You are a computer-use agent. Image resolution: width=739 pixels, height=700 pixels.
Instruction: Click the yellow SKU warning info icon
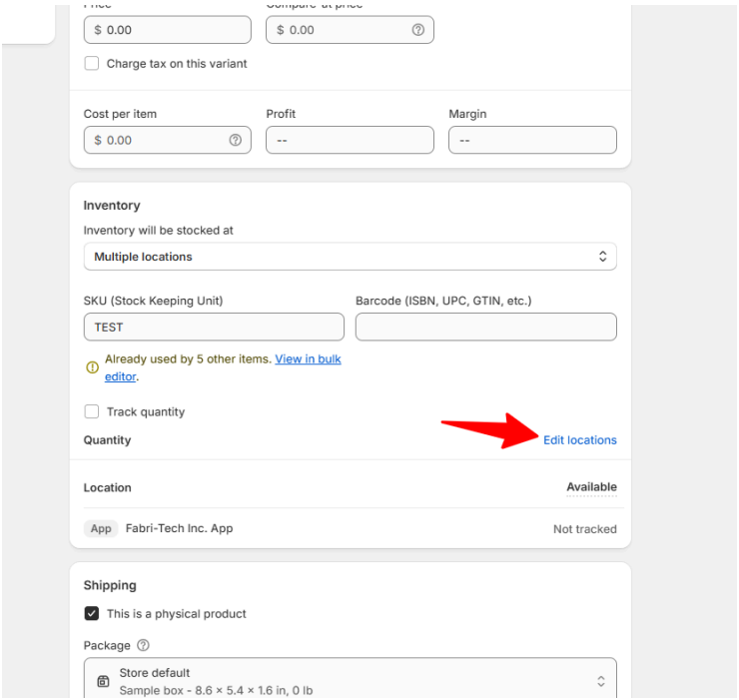92,367
